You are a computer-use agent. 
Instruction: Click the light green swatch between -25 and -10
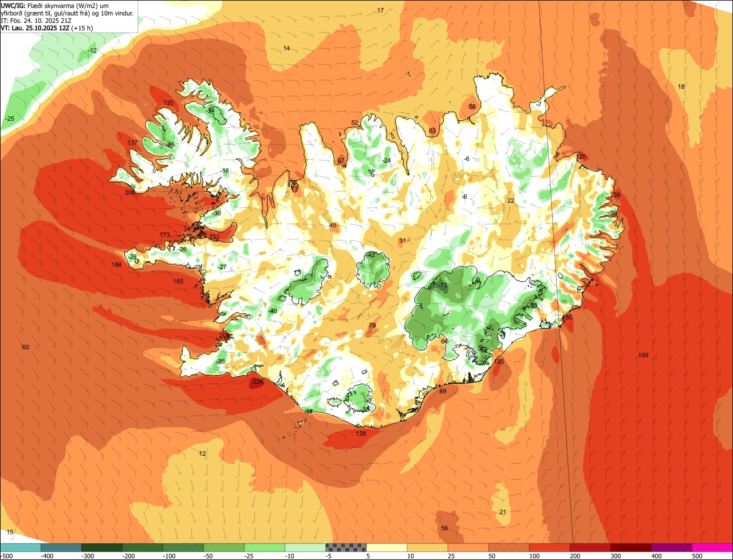[x=265, y=547]
